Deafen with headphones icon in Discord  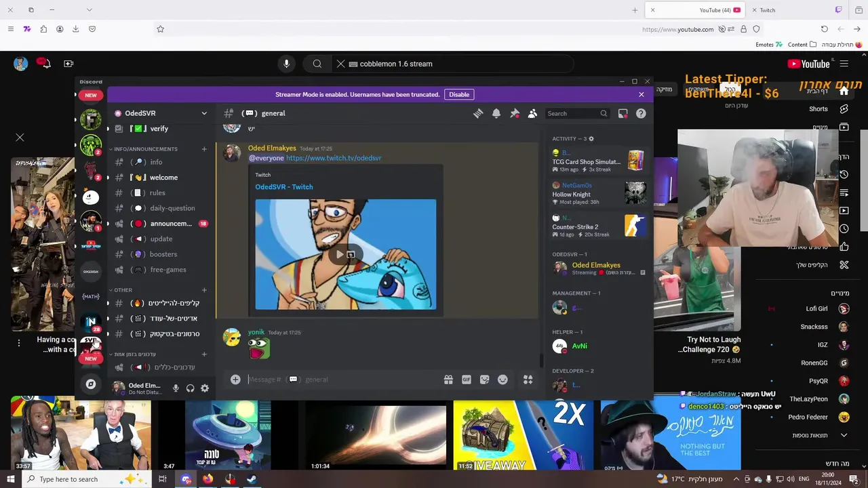click(191, 388)
